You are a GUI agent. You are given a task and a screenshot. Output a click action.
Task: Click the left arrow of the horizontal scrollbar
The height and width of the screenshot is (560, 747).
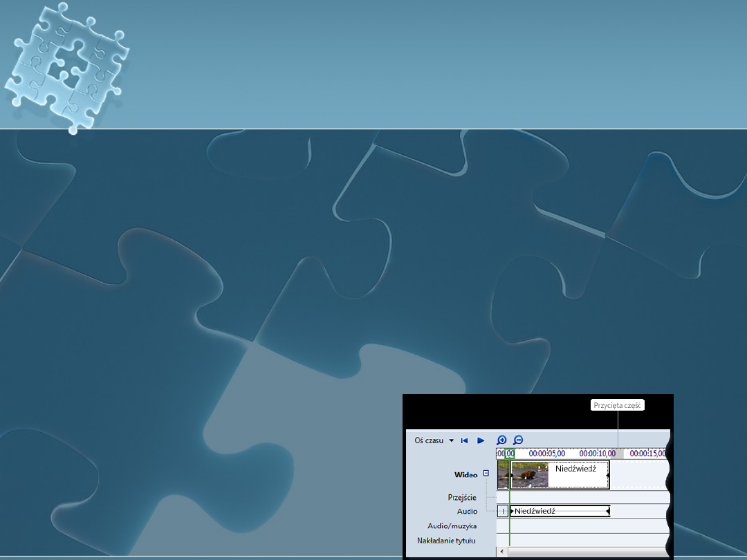pos(502,552)
